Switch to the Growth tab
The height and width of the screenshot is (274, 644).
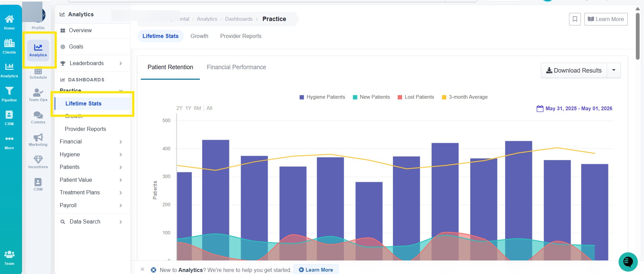pyautogui.click(x=199, y=36)
